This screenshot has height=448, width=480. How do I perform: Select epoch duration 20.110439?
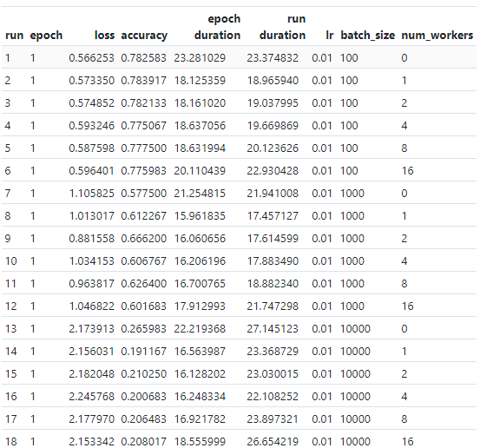coord(200,171)
